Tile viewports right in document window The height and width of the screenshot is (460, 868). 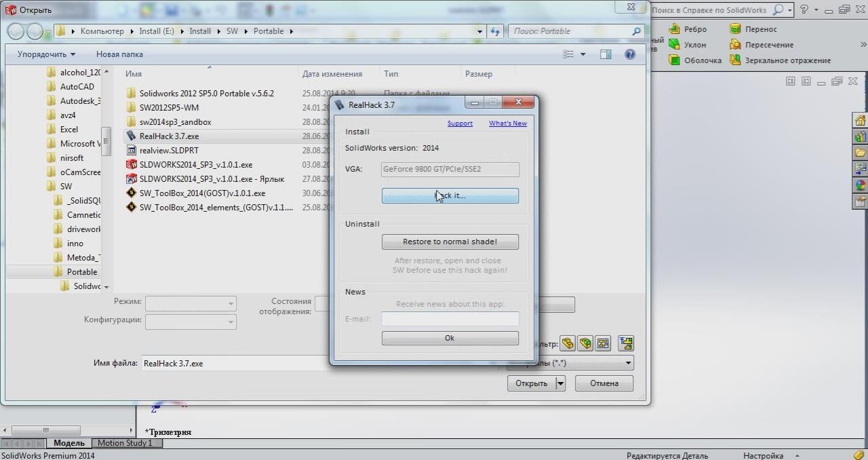point(806,81)
